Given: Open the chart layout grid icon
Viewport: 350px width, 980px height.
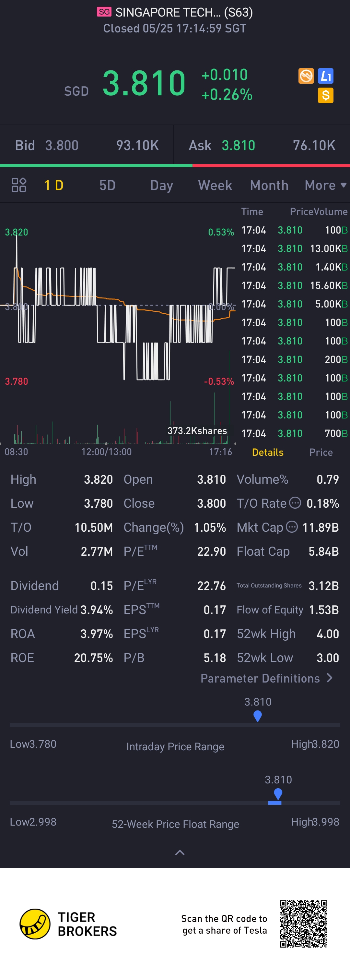Looking at the screenshot, I should click(x=18, y=185).
